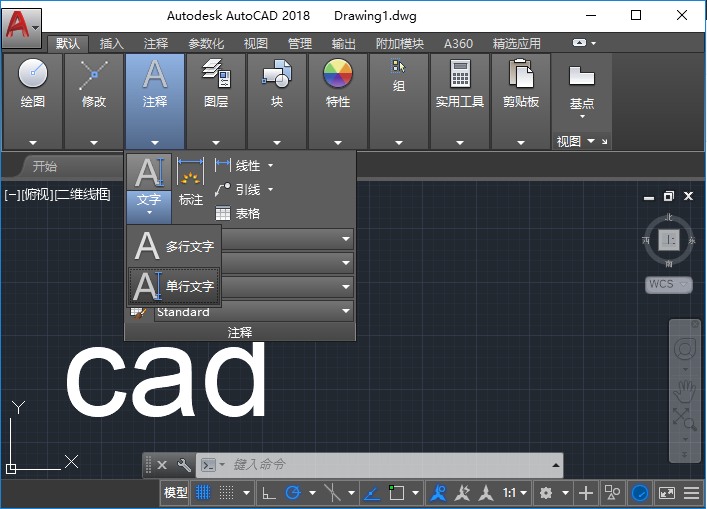Close the command line window
707x509 pixels.
click(162, 465)
